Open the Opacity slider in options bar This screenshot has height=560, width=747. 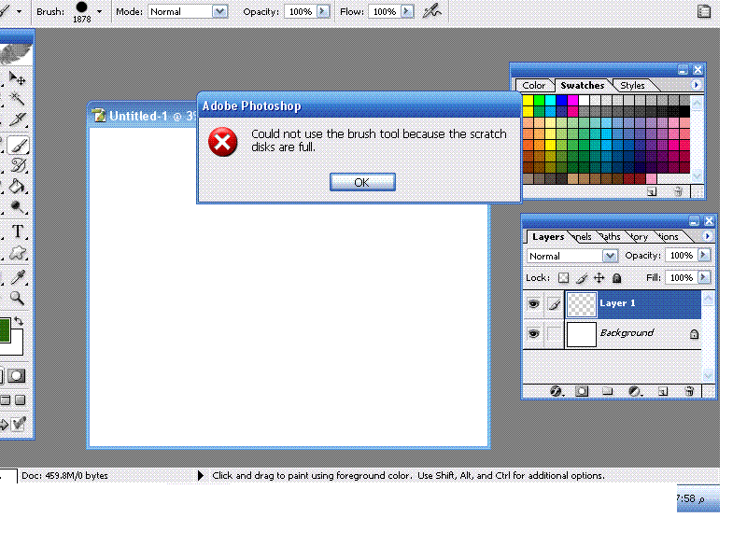[323, 11]
